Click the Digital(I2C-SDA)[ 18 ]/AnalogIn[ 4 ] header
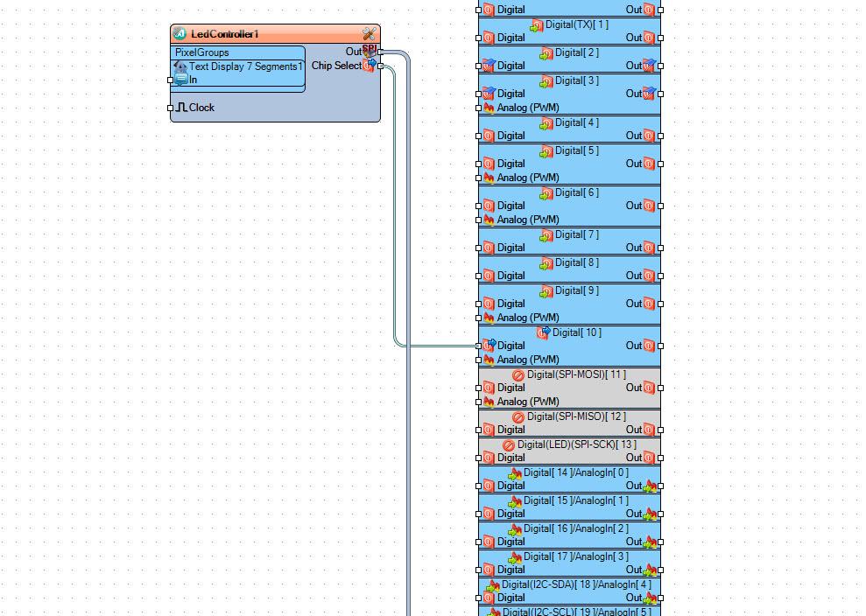866x616 pixels. point(576,584)
